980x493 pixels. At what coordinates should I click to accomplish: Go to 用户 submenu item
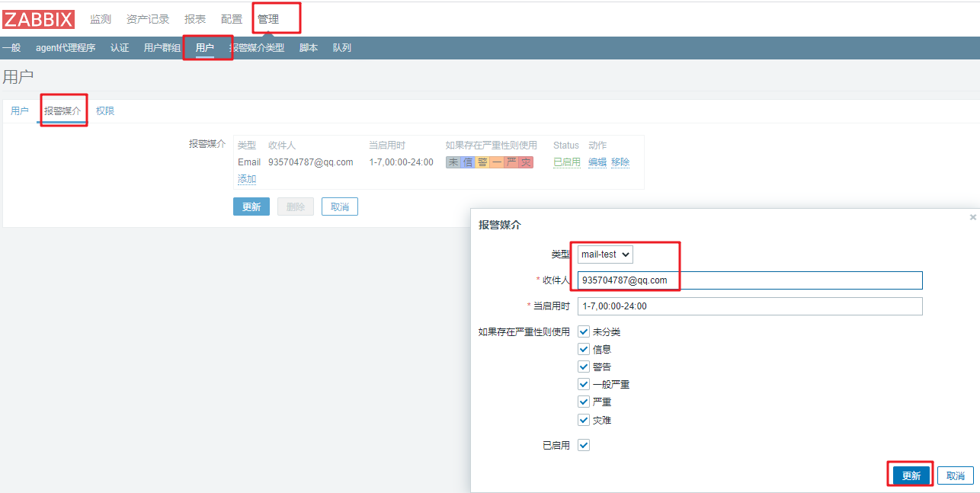[205, 48]
